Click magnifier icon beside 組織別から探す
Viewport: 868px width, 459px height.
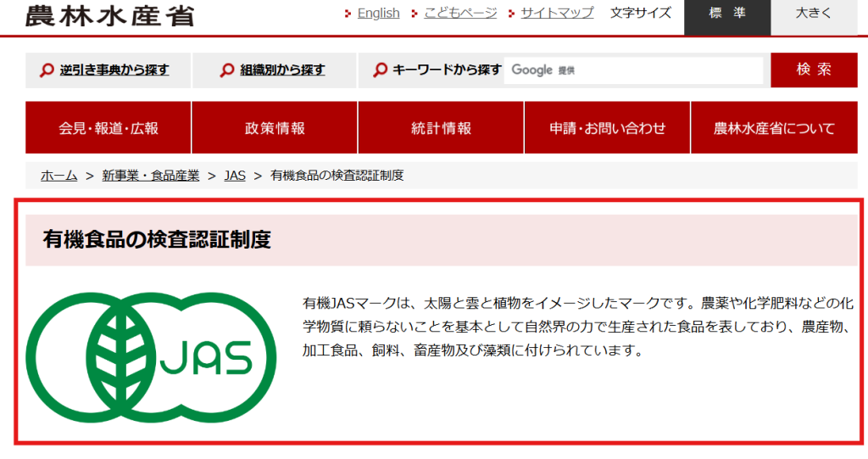coord(227,70)
